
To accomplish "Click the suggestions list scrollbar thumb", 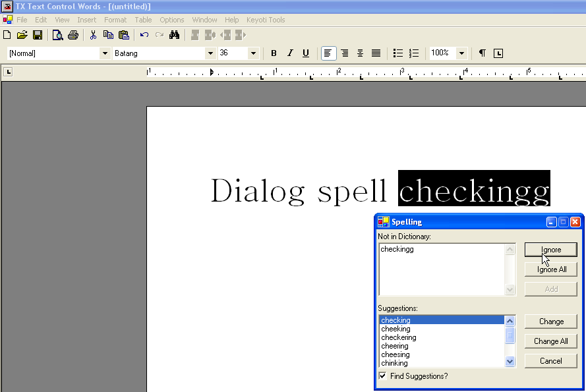I will [510, 335].
